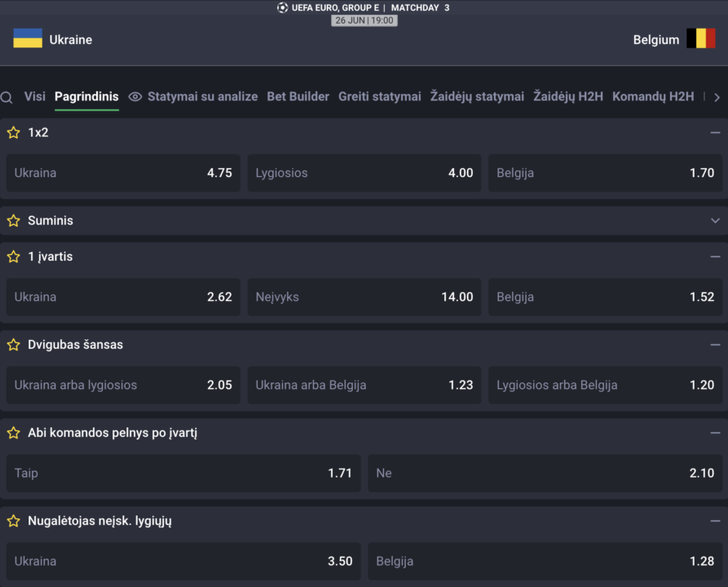Open the Komandų H2H tab
Image resolution: width=728 pixels, height=587 pixels.
pyautogui.click(x=653, y=96)
